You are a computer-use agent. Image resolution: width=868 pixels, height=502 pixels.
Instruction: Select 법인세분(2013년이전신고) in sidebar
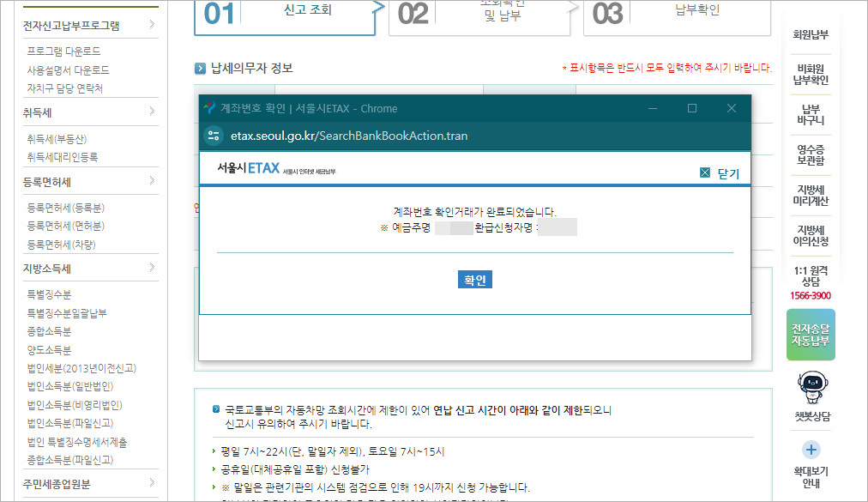click(x=81, y=368)
